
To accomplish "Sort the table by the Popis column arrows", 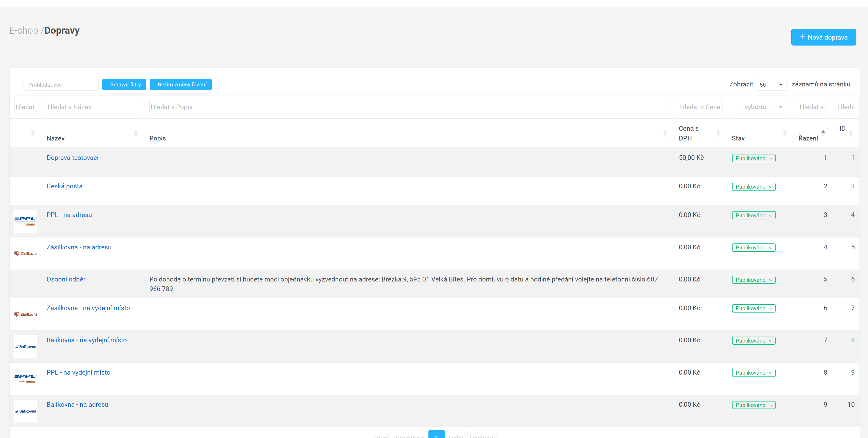I will pos(665,133).
